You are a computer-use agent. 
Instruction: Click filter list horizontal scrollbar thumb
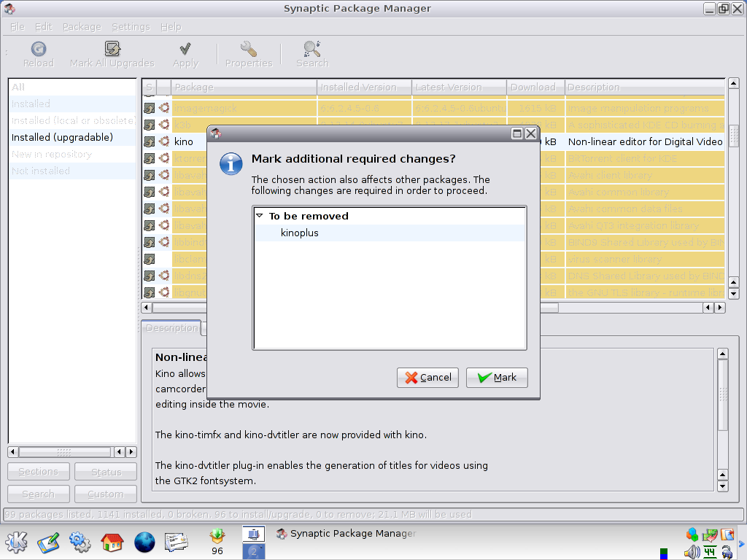pos(65,452)
